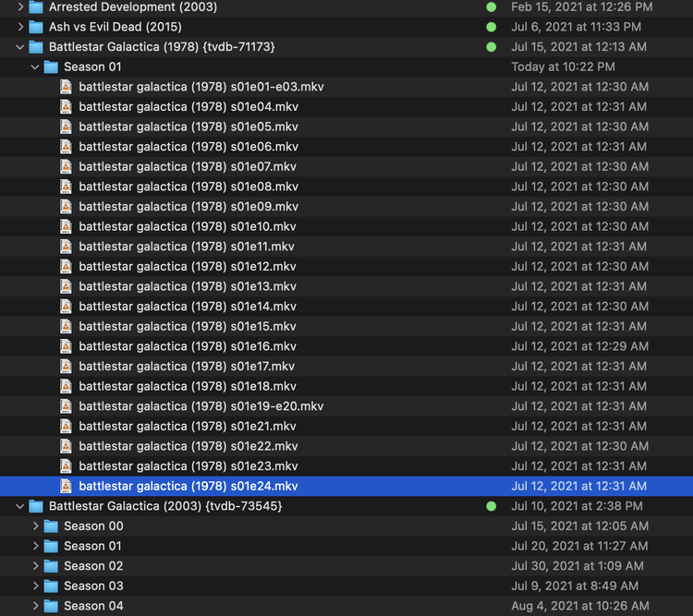The image size is (693, 616).
Task: Expand the Ash vs Evil Dead (2015) folder
Action: [x=20, y=27]
